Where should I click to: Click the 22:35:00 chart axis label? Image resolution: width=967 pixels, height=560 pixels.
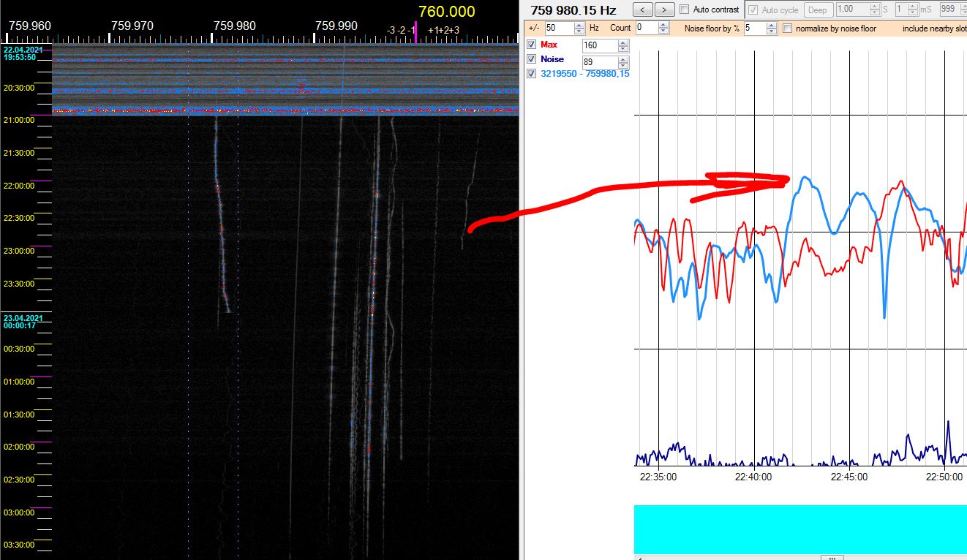[x=658, y=477]
